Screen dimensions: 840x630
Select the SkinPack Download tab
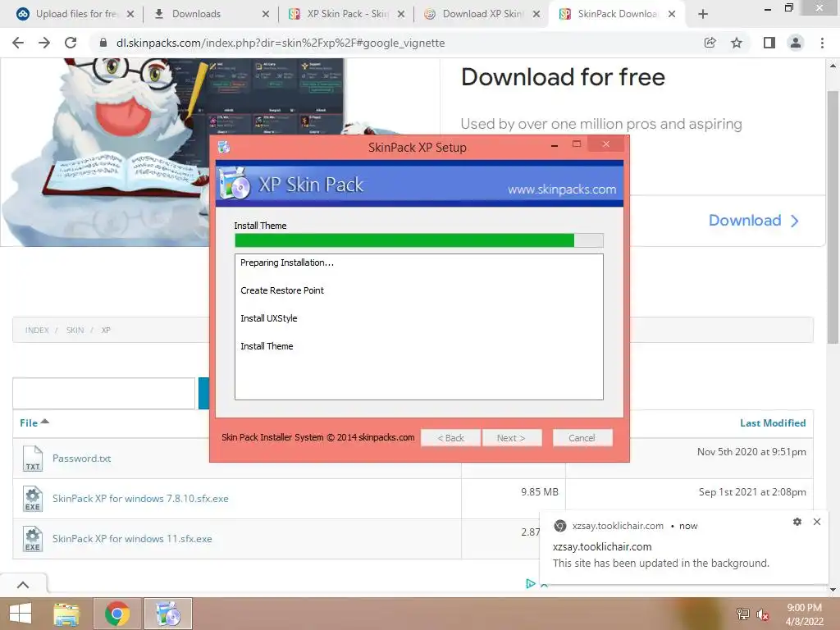[x=615, y=14]
